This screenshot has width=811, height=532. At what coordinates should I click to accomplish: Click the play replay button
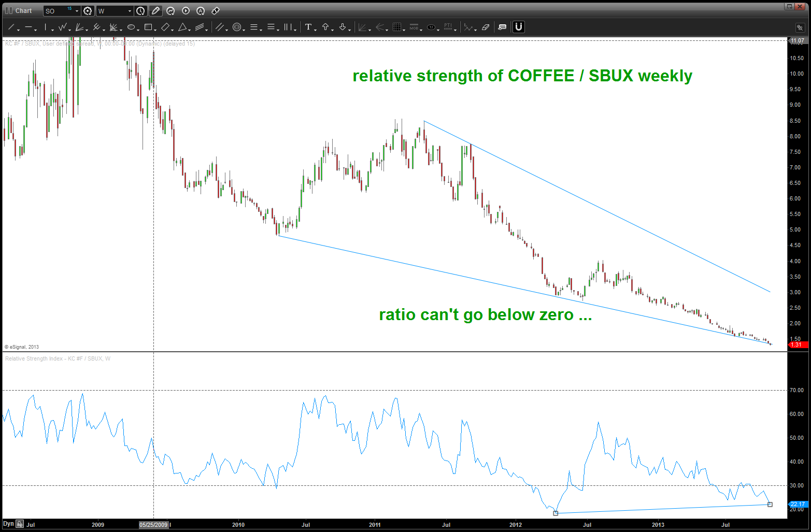click(186, 10)
